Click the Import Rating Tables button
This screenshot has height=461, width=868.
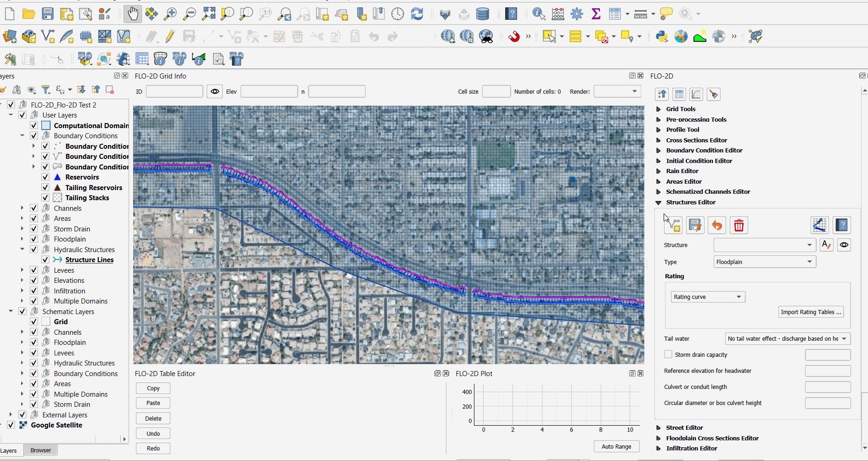[x=811, y=312]
